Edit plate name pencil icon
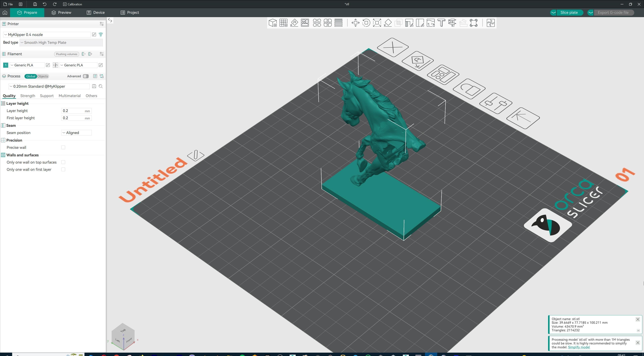 tap(196, 155)
